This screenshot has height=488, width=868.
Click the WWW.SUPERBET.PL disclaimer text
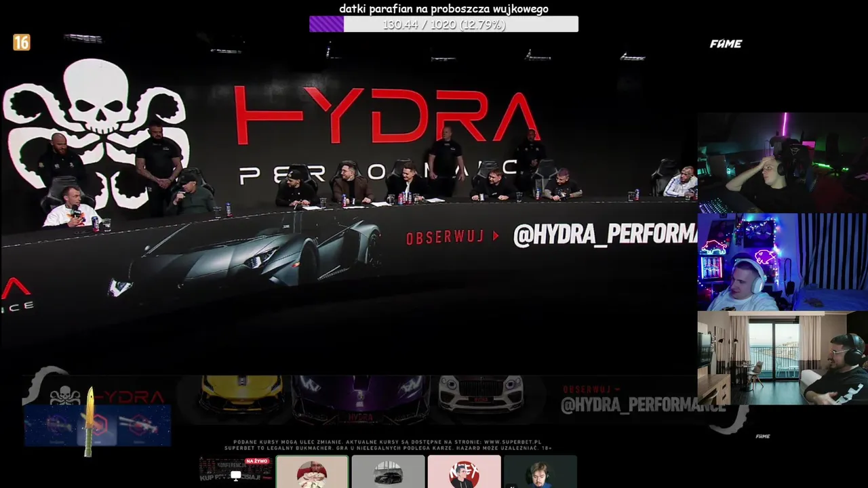[513, 442]
